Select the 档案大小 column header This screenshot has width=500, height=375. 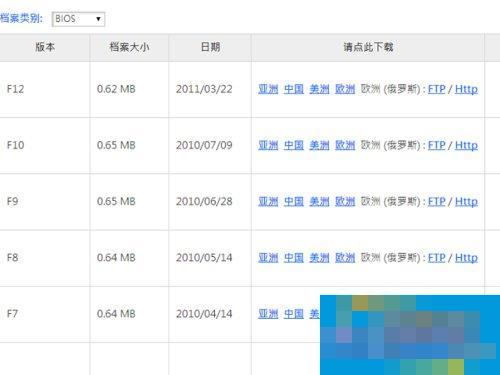pyautogui.click(x=129, y=47)
